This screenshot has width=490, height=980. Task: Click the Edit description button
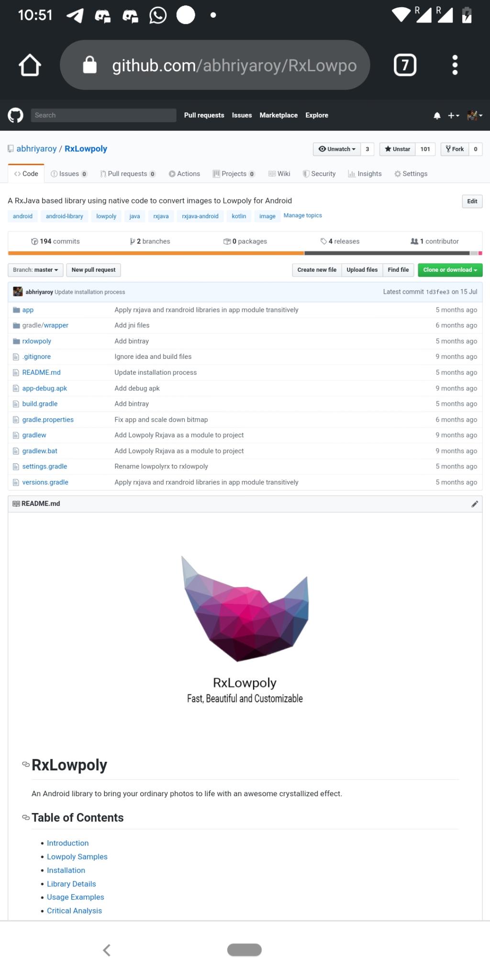[x=472, y=201]
